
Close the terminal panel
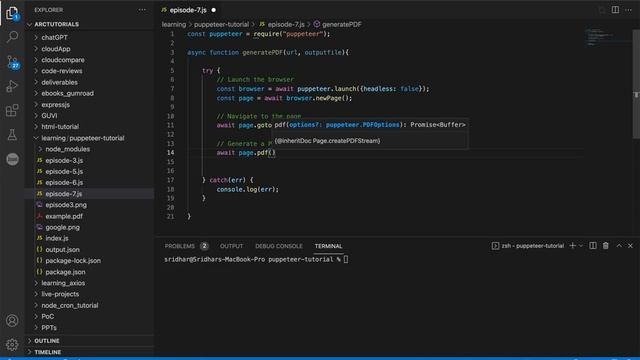pyautogui.click(x=631, y=246)
